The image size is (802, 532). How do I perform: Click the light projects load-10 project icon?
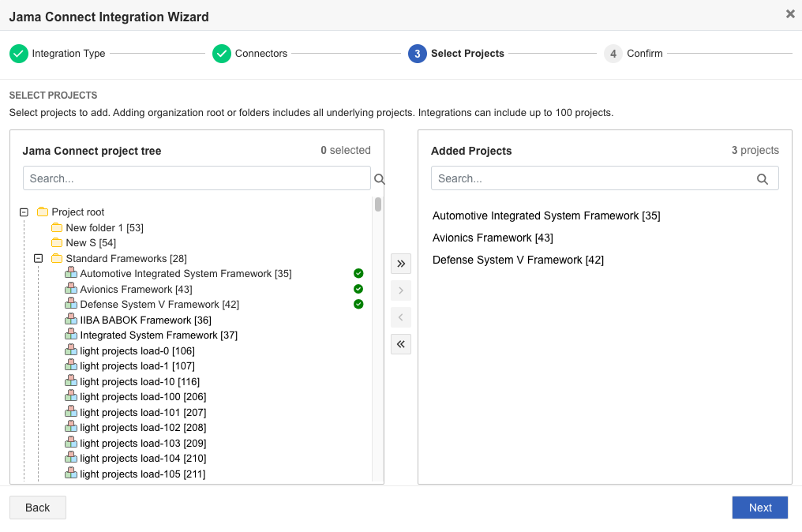click(71, 381)
